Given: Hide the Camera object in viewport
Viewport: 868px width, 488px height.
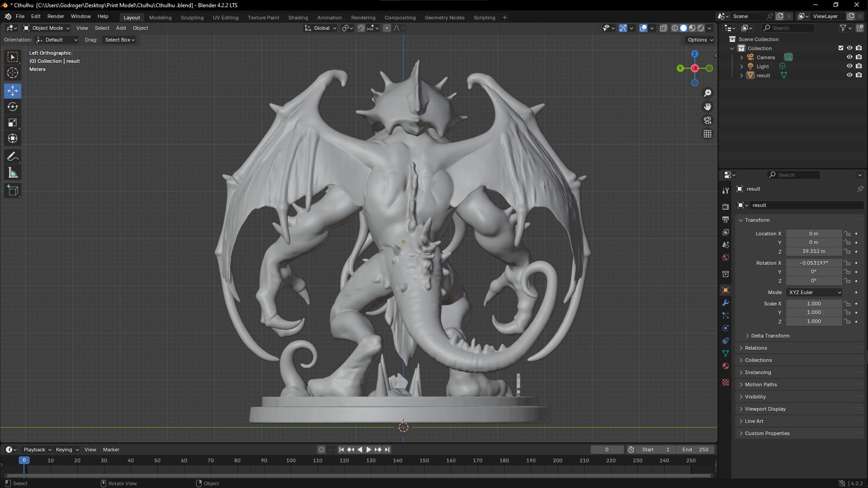Looking at the screenshot, I should pyautogui.click(x=849, y=57).
